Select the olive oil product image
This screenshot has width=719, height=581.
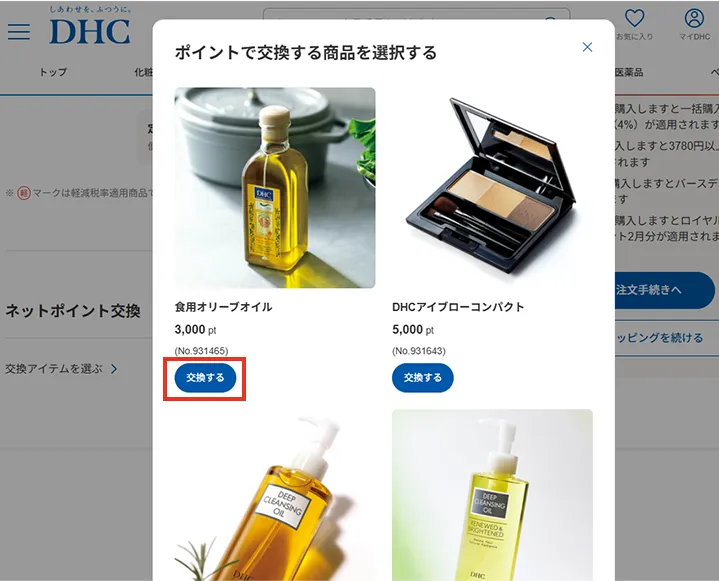click(x=275, y=188)
